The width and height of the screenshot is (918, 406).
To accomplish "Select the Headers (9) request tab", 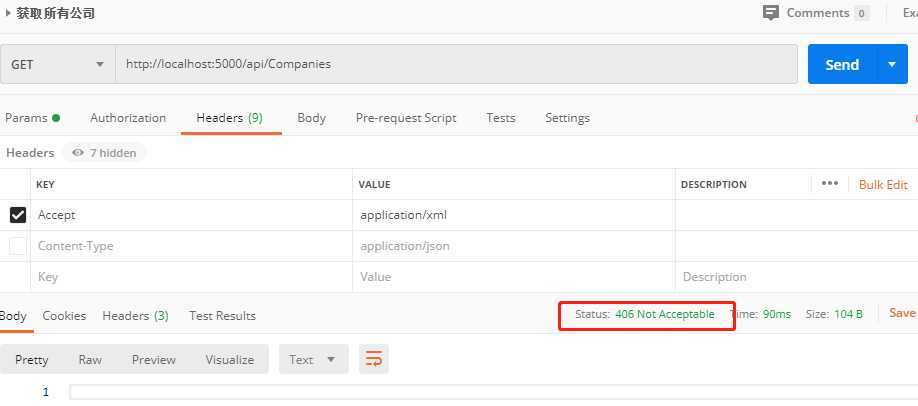I will click(230, 118).
